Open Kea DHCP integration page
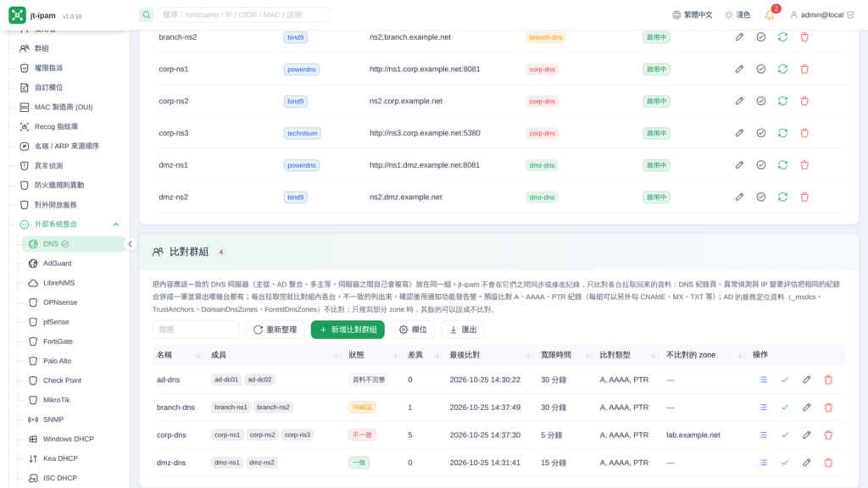The height and width of the screenshot is (488, 868). pyautogui.click(x=60, y=458)
